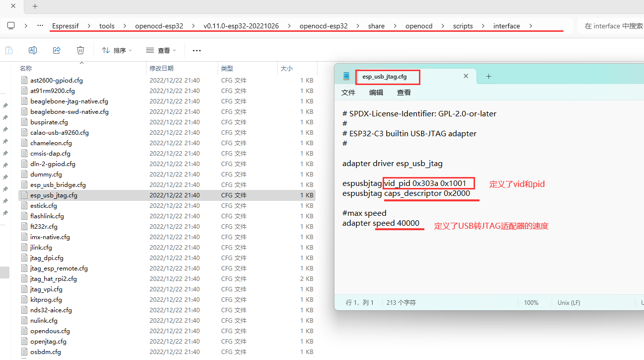Click the file icon of ft232r.cfg
644x360 pixels.
coord(25,226)
